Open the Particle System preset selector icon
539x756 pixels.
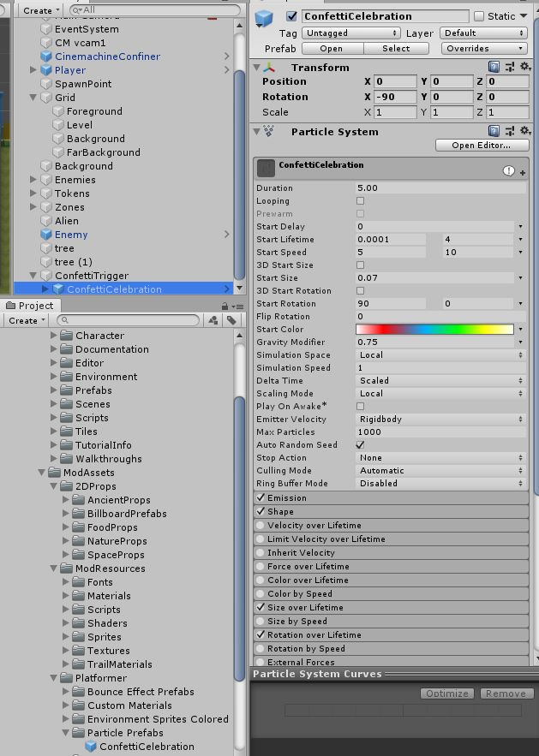510,131
